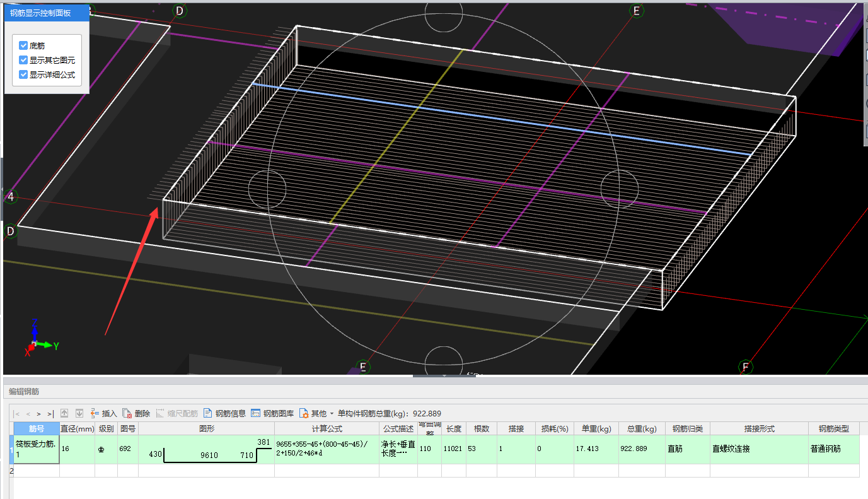Click the 筋号 column header
This screenshot has height=499, width=868.
point(37,429)
